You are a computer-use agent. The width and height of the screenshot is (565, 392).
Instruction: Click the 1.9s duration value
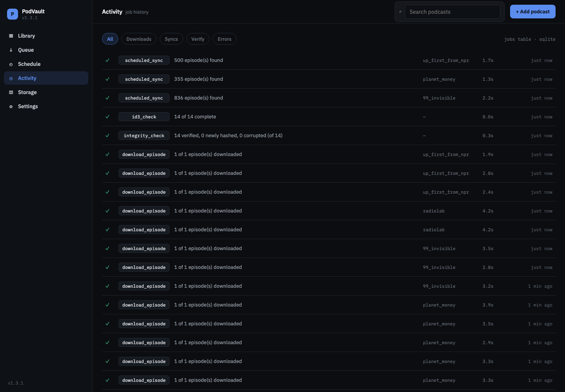488,154
